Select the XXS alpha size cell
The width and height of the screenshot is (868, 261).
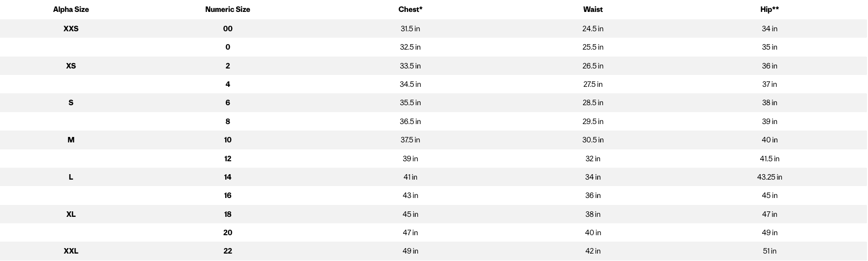pos(71,29)
